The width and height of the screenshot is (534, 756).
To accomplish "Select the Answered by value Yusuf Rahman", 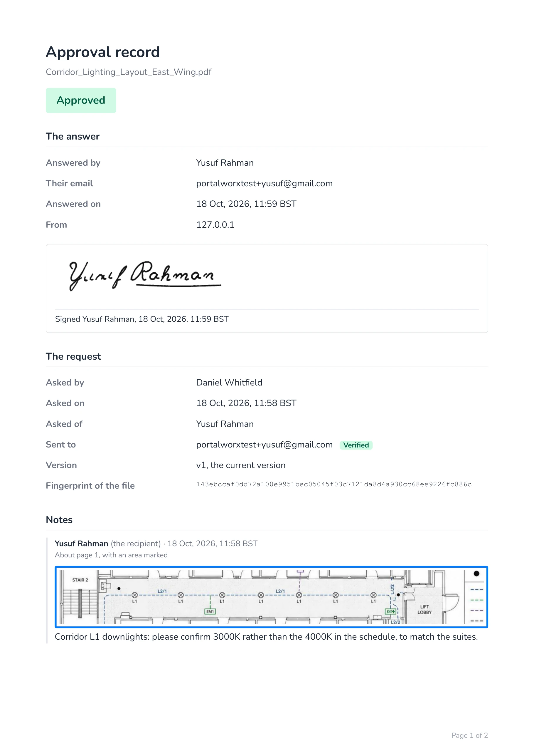I will [x=225, y=163].
